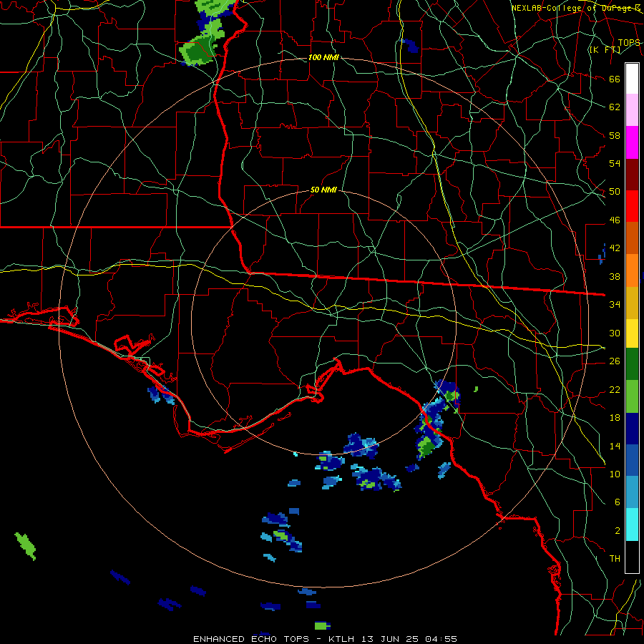
Task: Click the light pink legend swatch
Action: 632,110
